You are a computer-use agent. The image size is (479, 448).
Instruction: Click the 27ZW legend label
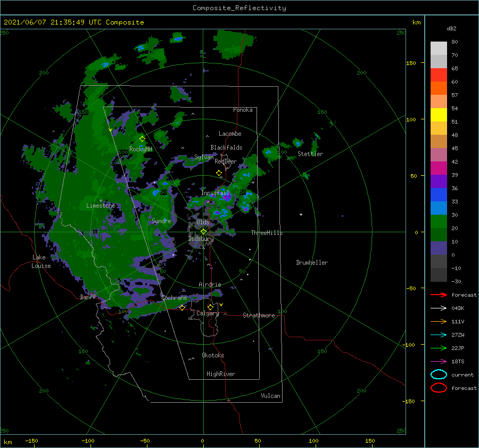(458, 335)
